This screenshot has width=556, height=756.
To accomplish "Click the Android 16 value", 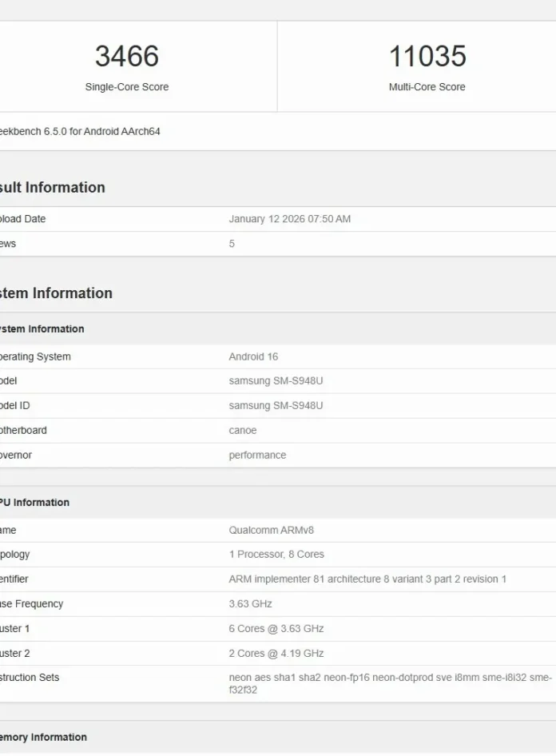I will pyautogui.click(x=253, y=356).
